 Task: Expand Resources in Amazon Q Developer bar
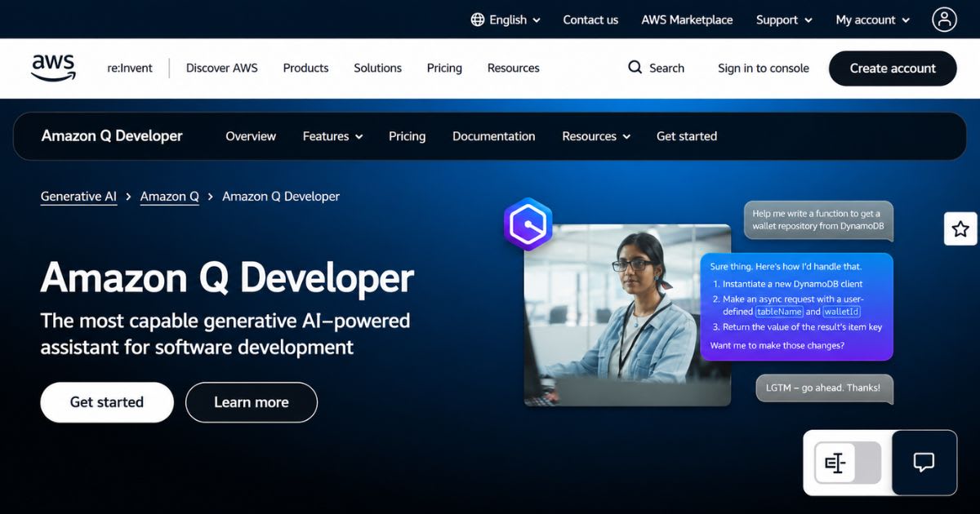[596, 136]
